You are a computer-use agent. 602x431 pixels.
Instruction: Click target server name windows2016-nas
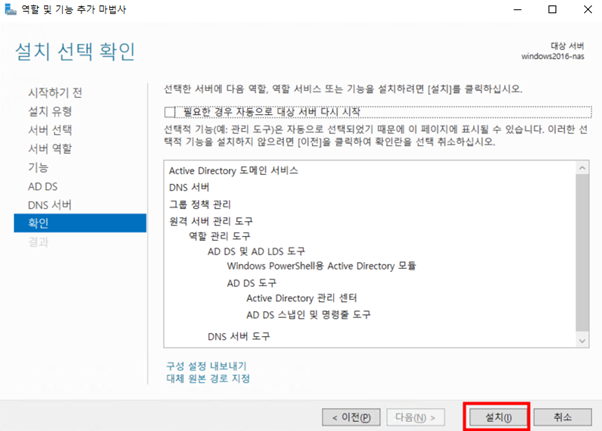(x=552, y=56)
